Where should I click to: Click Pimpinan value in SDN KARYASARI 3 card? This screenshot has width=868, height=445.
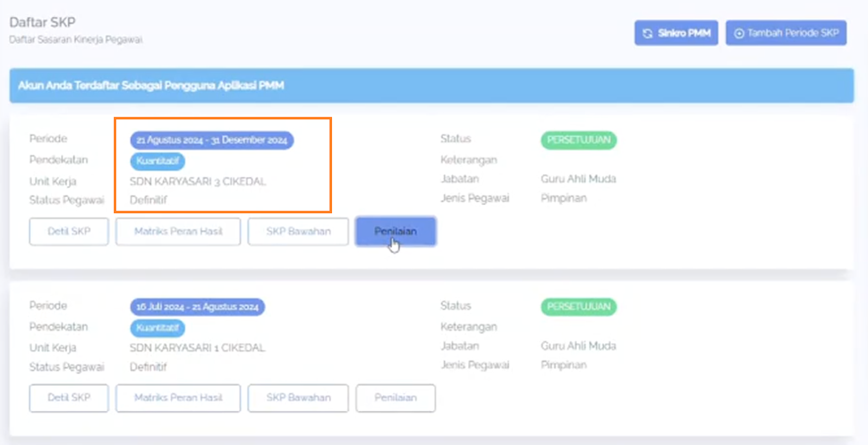(x=564, y=199)
